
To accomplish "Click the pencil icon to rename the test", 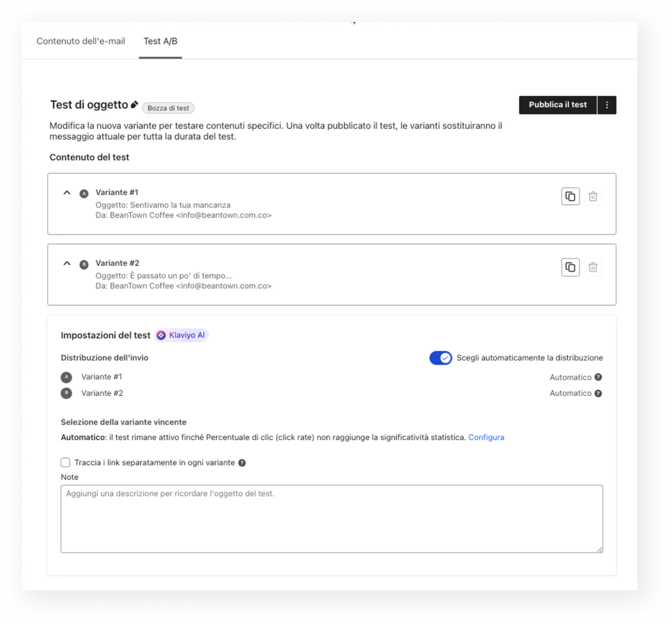I will point(134,105).
